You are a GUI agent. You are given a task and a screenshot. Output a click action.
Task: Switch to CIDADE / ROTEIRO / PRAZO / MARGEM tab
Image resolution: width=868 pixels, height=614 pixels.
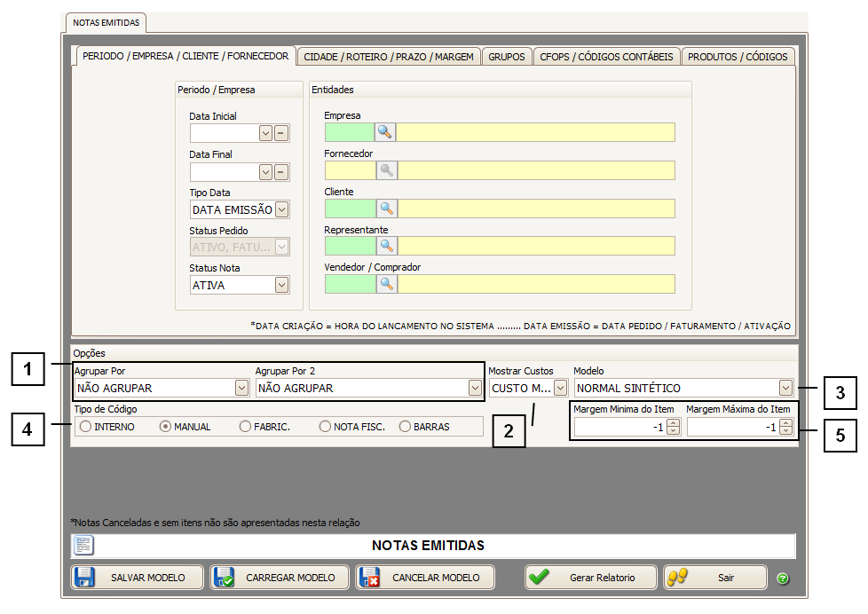389,57
